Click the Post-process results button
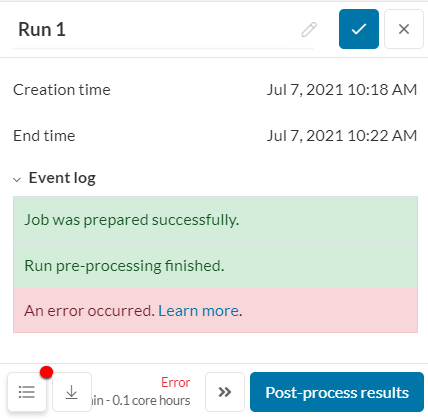Image resolution: width=428 pixels, height=419 pixels. pos(337,392)
